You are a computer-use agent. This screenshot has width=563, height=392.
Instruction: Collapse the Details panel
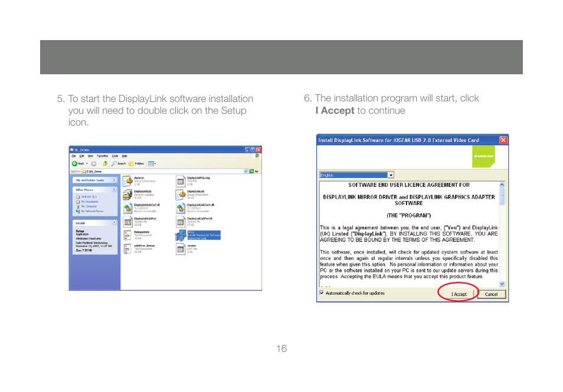114,223
